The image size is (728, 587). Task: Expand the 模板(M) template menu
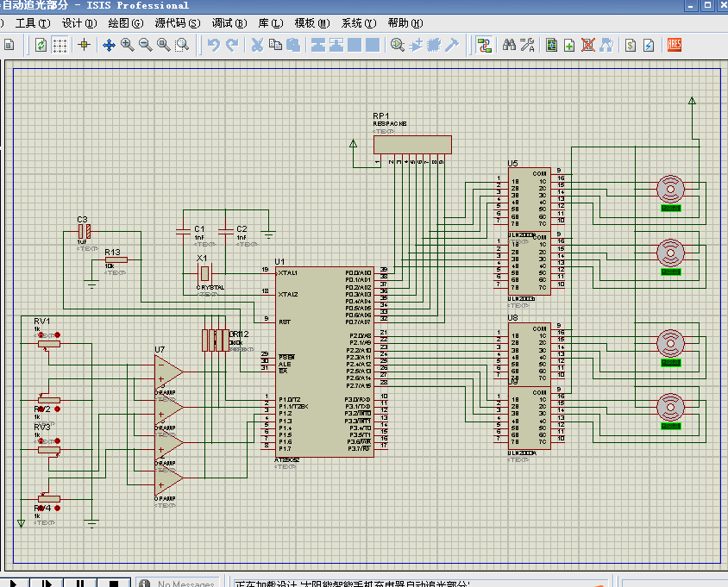[311, 23]
